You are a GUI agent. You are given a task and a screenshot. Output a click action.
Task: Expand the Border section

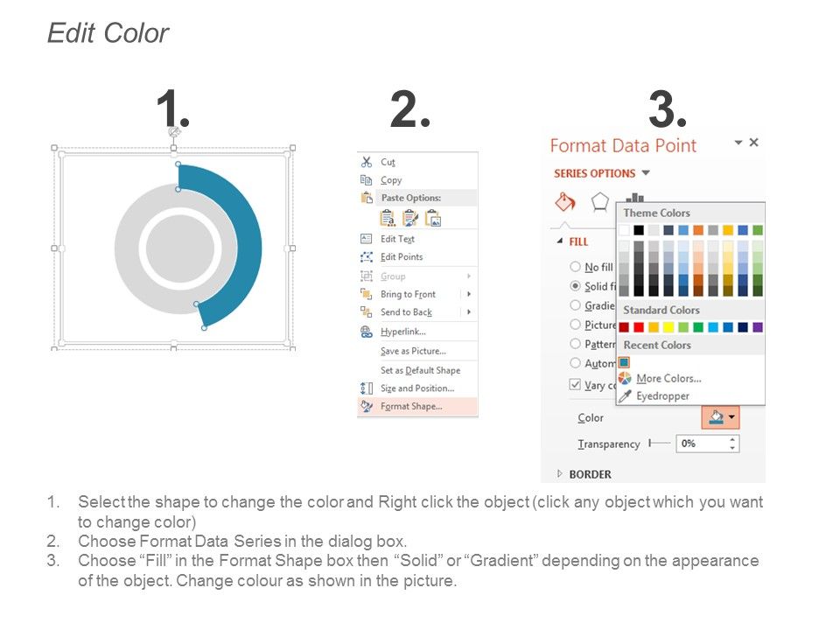pyautogui.click(x=584, y=474)
